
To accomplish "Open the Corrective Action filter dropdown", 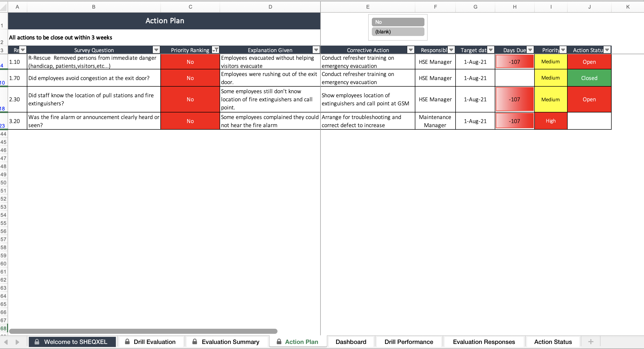I will pos(411,50).
